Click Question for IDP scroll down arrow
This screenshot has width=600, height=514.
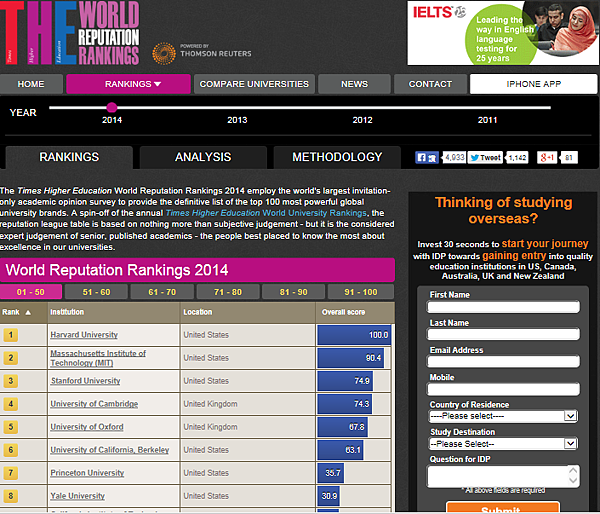click(x=573, y=480)
